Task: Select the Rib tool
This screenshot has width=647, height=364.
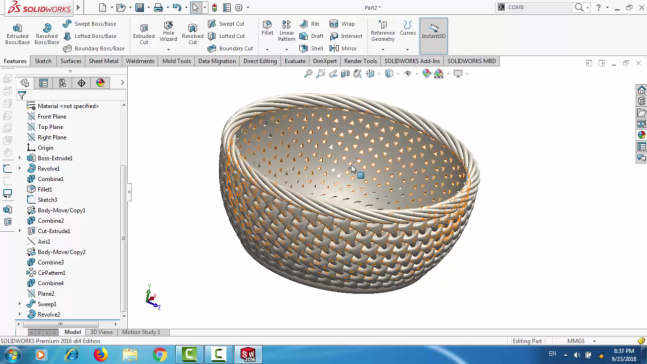Action: pos(309,24)
